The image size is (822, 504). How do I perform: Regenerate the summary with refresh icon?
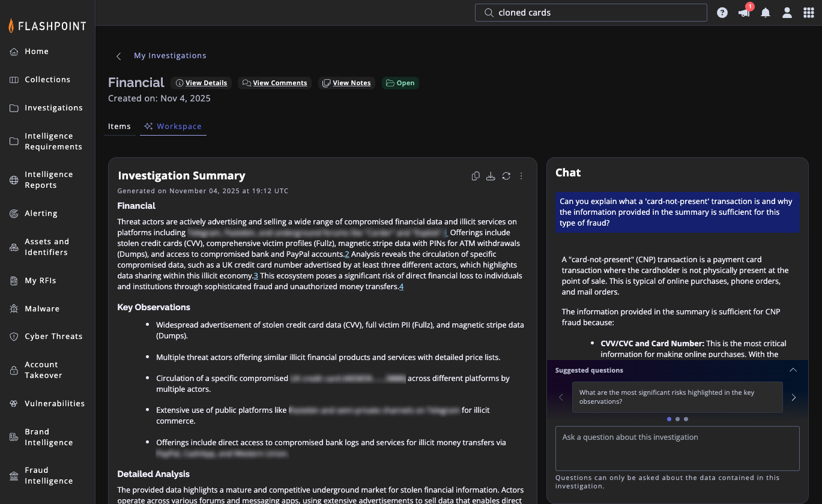[x=506, y=176]
